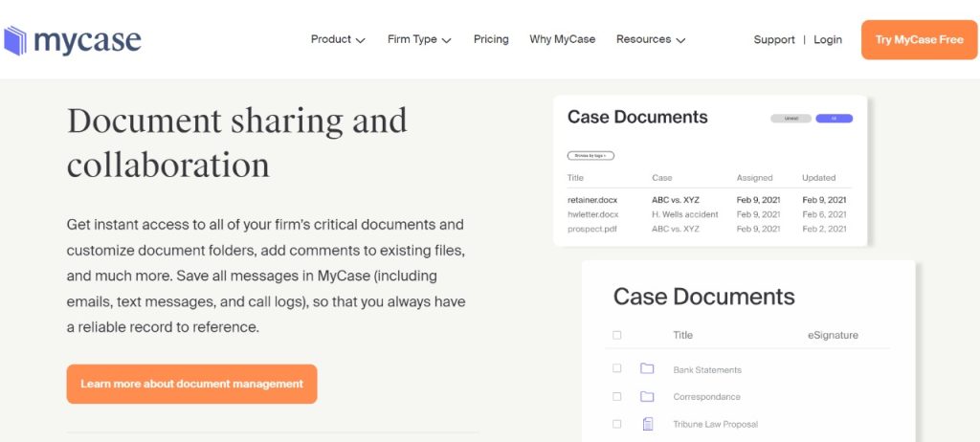Click the Tribune Law Proposal title
Screen dimensions: 980x442
tap(715, 425)
